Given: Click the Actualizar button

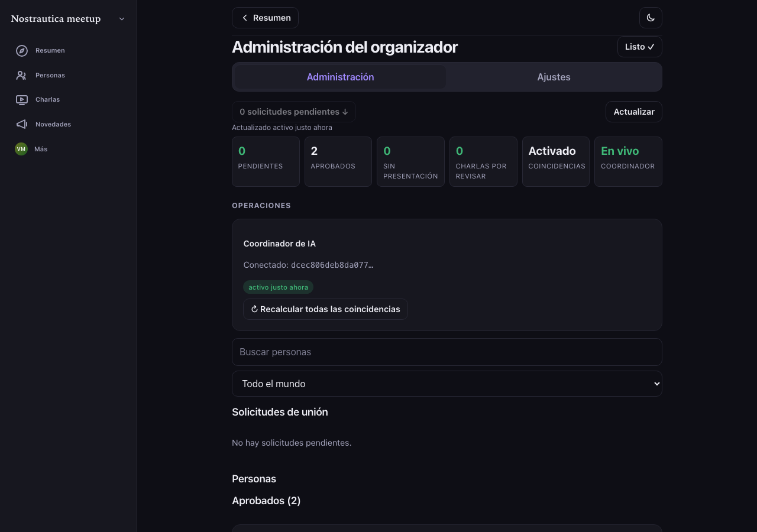Looking at the screenshot, I should [x=634, y=112].
